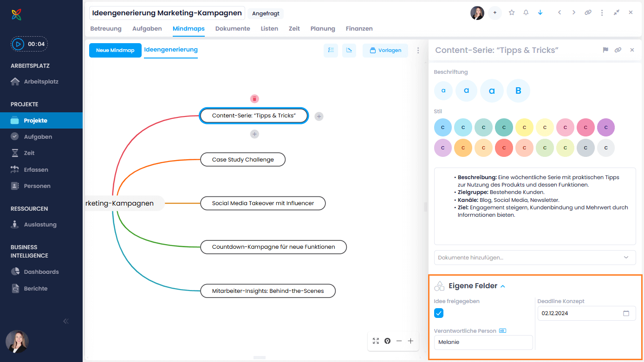Click the center map location icon
Image resolution: width=644 pixels, height=362 pixels.
click(x=387, y=341)
